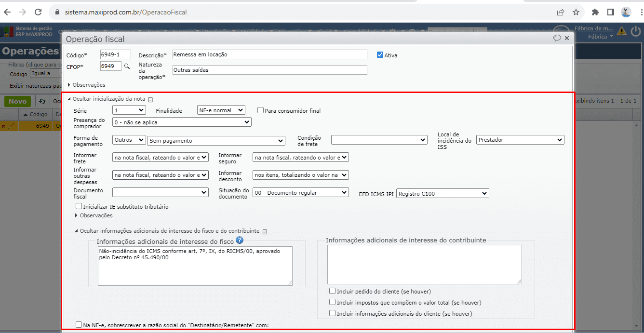The height and width of the screenshot is (333, 644).
Task: Click the note icon next to Ocultar inicialização da nota
Action: [150, 99]
